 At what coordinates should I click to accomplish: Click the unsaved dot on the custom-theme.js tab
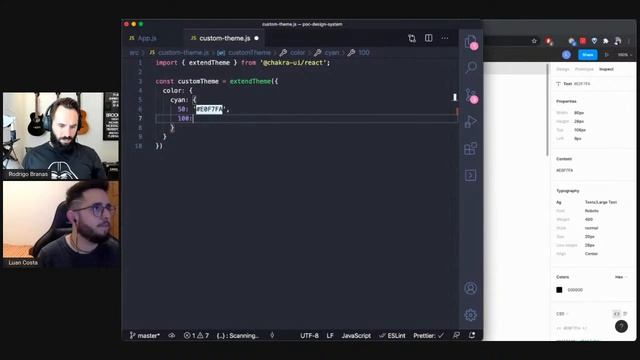click(257, 38)
